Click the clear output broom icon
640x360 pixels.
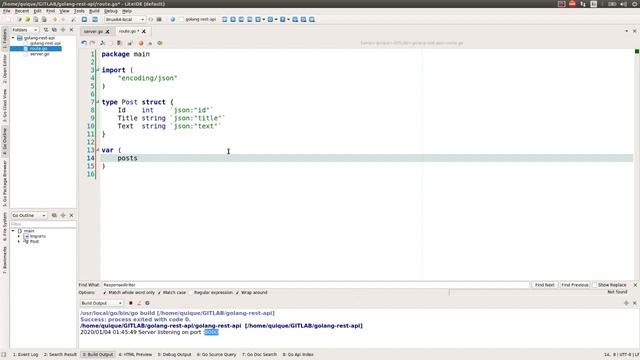(x=139, y=303)
